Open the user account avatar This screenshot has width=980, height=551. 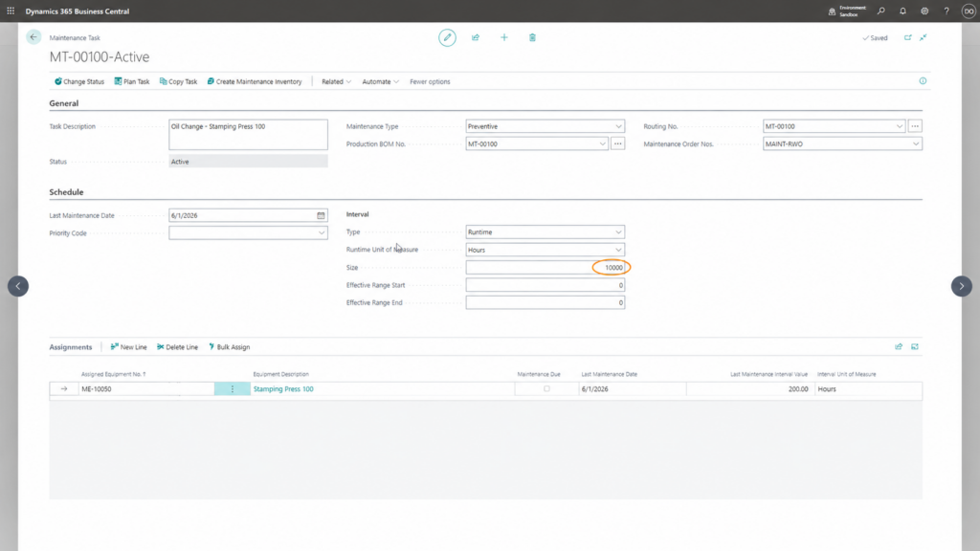click(x=969, y=11)
